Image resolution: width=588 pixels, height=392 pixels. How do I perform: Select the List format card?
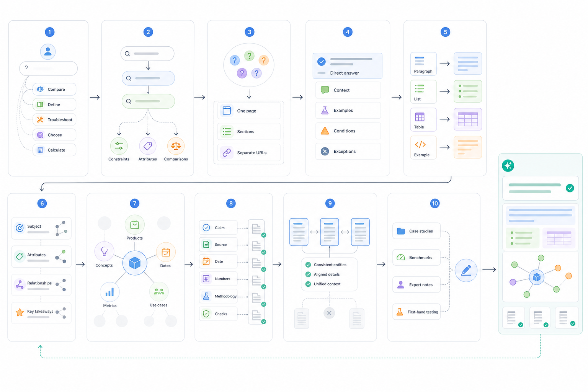click(423, 92)
